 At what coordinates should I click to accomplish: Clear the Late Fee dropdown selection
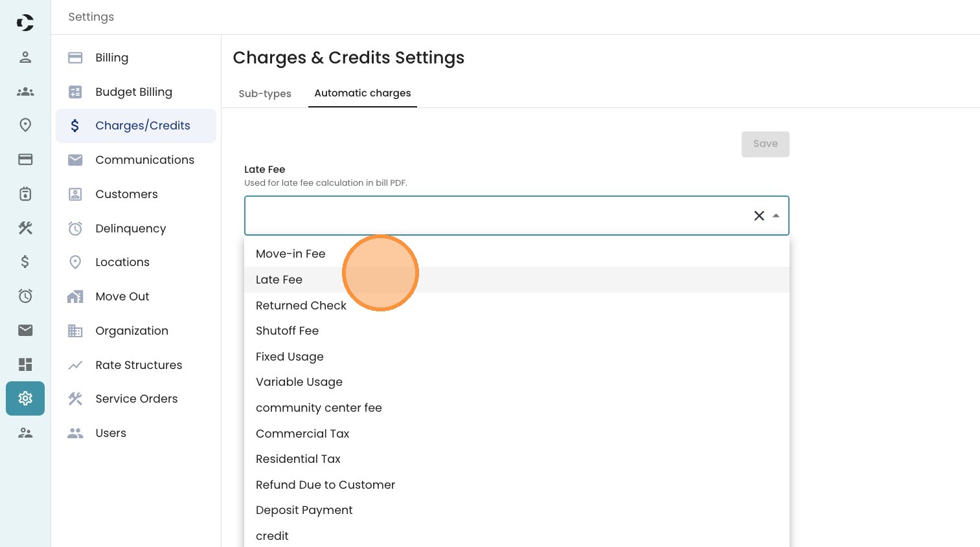tap(759, 216)
